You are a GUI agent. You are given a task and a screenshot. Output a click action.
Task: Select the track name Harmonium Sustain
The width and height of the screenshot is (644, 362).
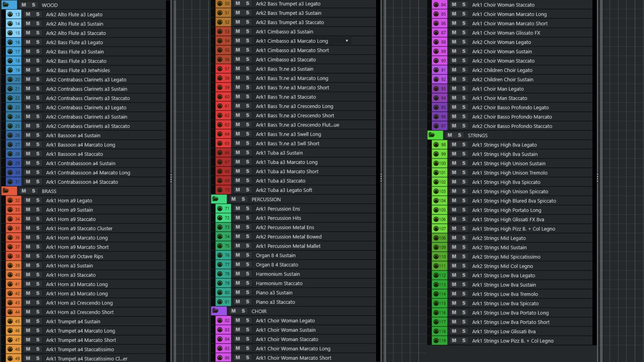pos(278,274)
